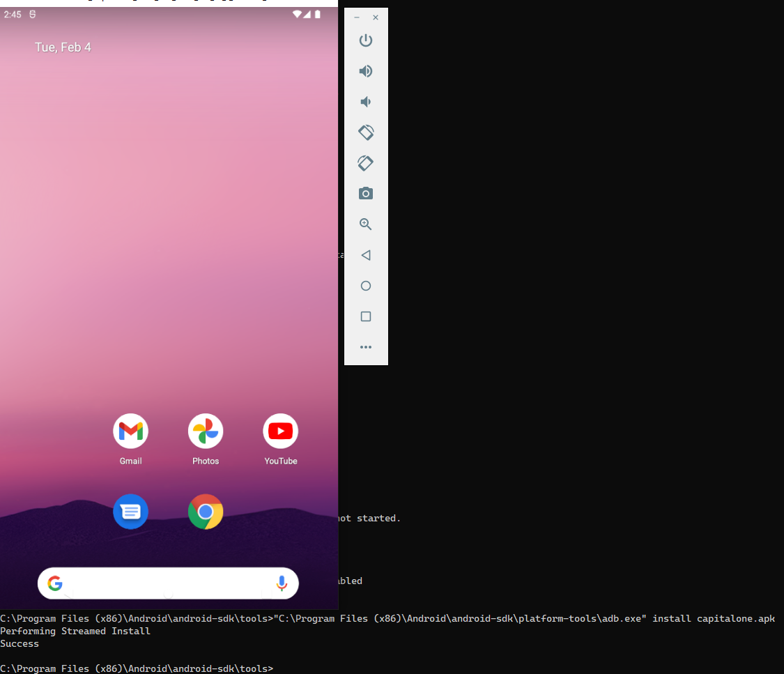Tap the date Tue, Feb 4 widget

pyautogui.click(x=63, y=47)
